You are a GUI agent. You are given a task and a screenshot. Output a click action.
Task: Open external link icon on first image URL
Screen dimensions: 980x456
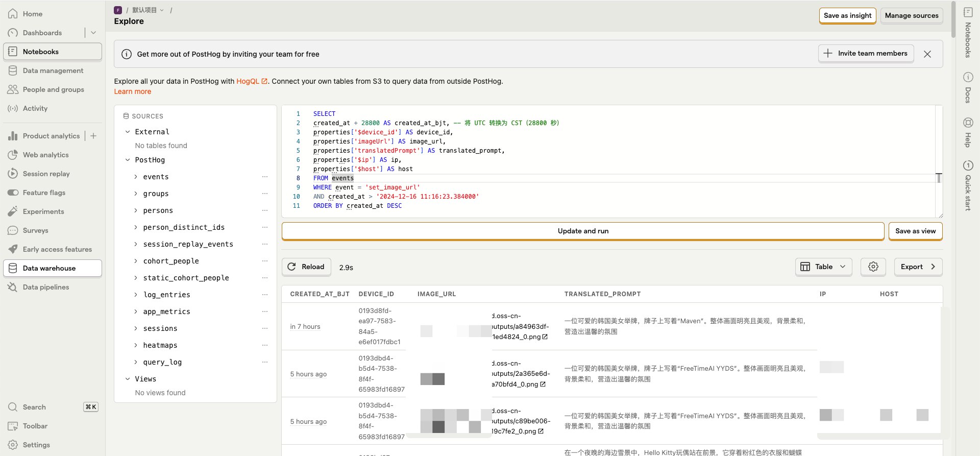pos(545,337)
